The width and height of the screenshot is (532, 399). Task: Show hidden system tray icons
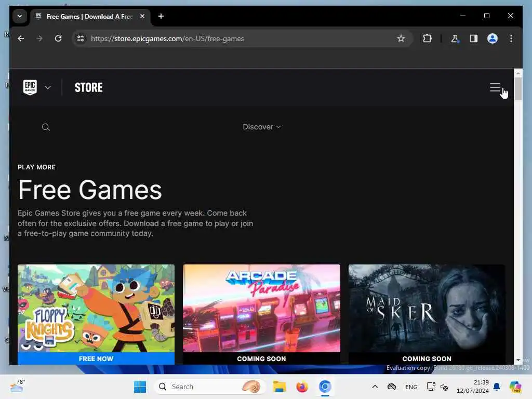[x=375, y=387]
